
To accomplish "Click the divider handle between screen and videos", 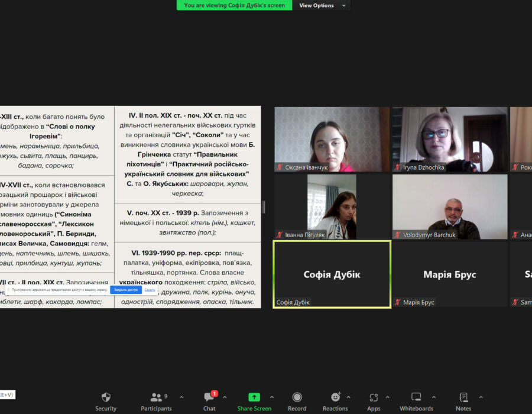I will pyautogui.click(x=264, y=207).
